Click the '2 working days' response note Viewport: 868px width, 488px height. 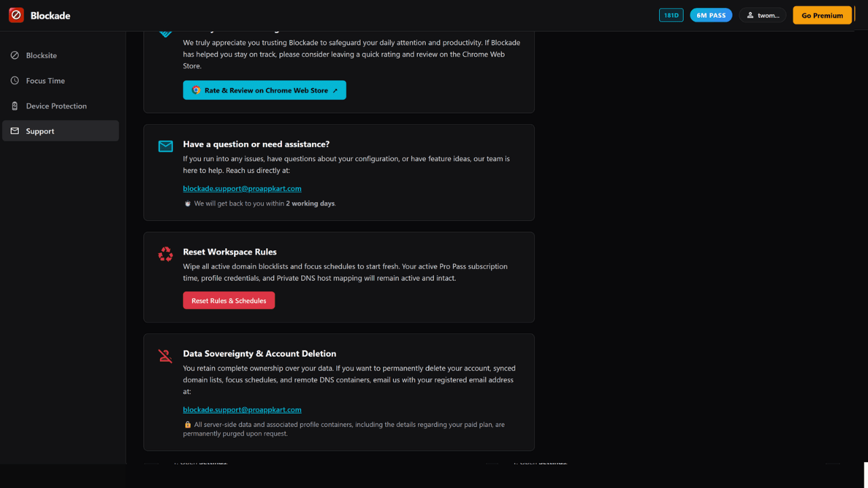point(310,203)
